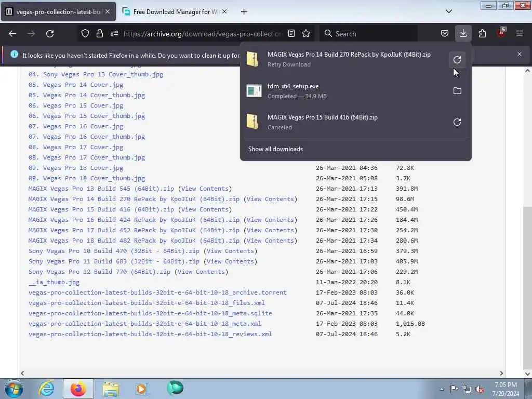Show fdm_x64_setup.exe in folder
532x399 pixels.
[457, 91]
